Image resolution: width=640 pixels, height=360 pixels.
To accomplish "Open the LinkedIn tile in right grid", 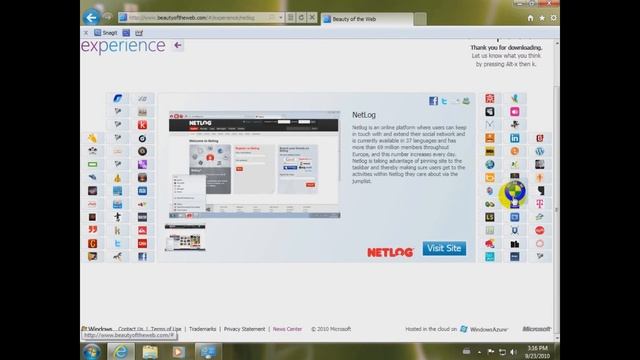I will click(x=515, y=138).
